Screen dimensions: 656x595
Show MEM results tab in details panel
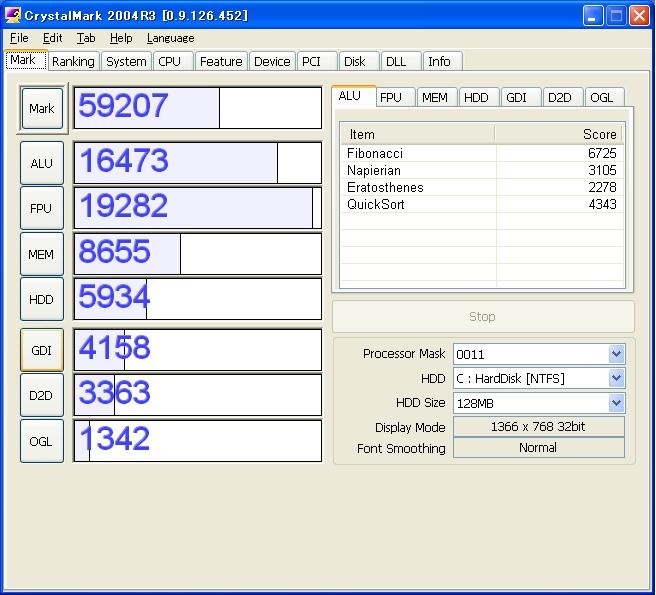[x=436, y=97]
